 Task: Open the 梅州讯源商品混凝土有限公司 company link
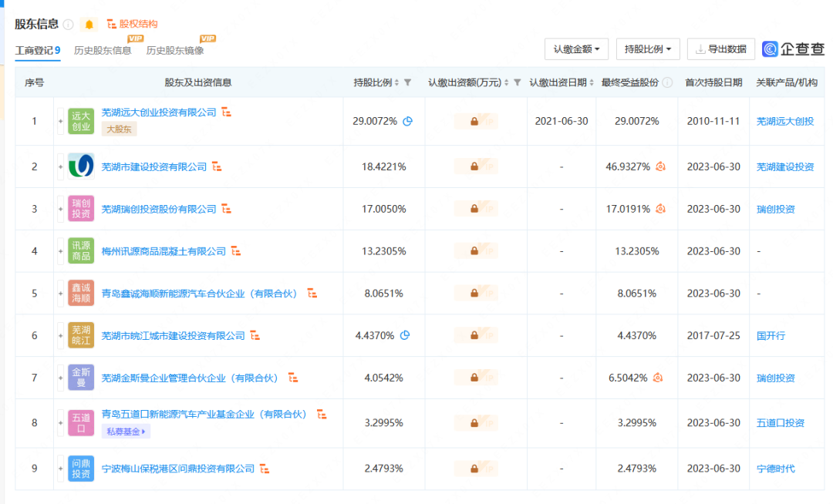coord(164,251)
